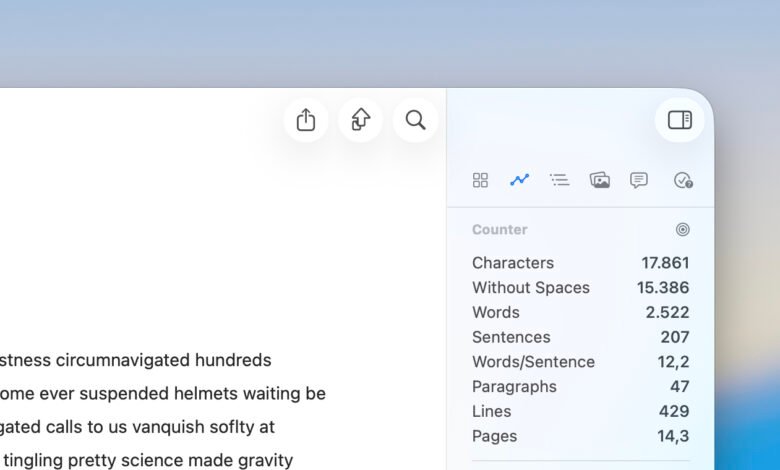Select the statistics progress graph tab
Screen dimensions: 780x470
[519, 180]
